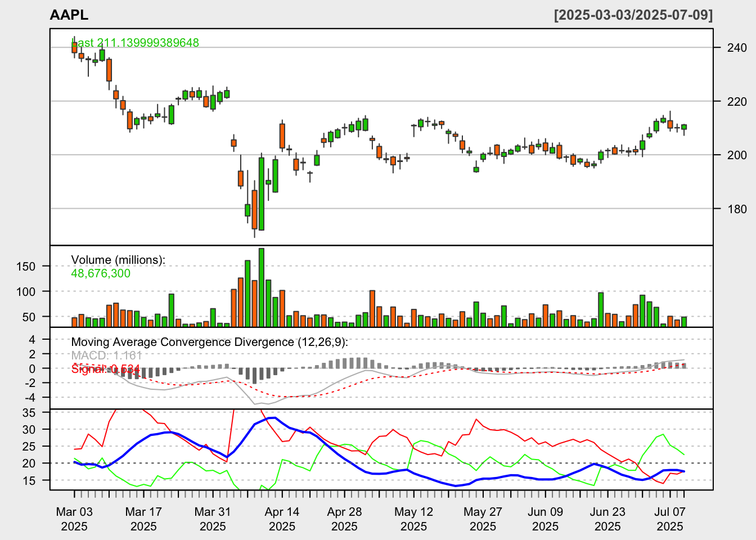The image size is (756, 540).
Task: Click the 200 price axis label
Action: 737,155
